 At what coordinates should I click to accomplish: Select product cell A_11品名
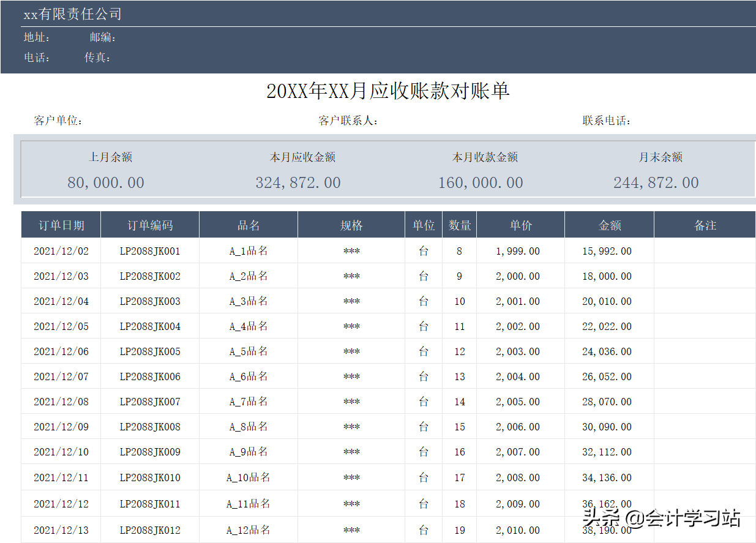pos(249,504)
